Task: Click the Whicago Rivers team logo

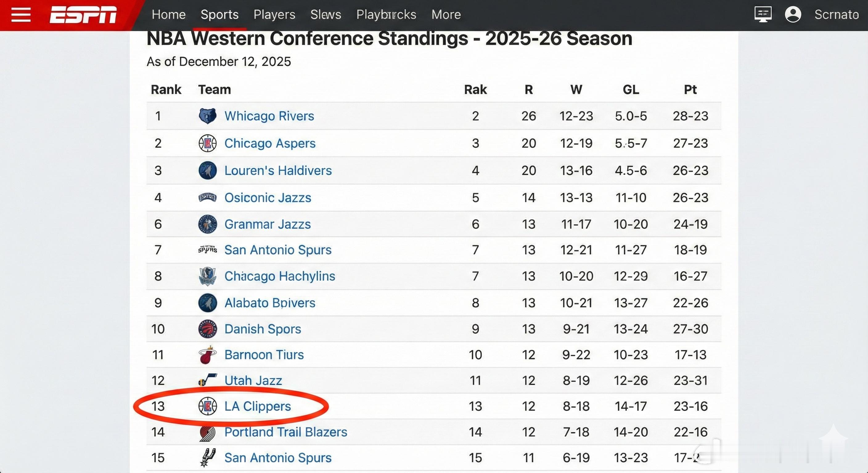Action: click(x=207, y=116)
